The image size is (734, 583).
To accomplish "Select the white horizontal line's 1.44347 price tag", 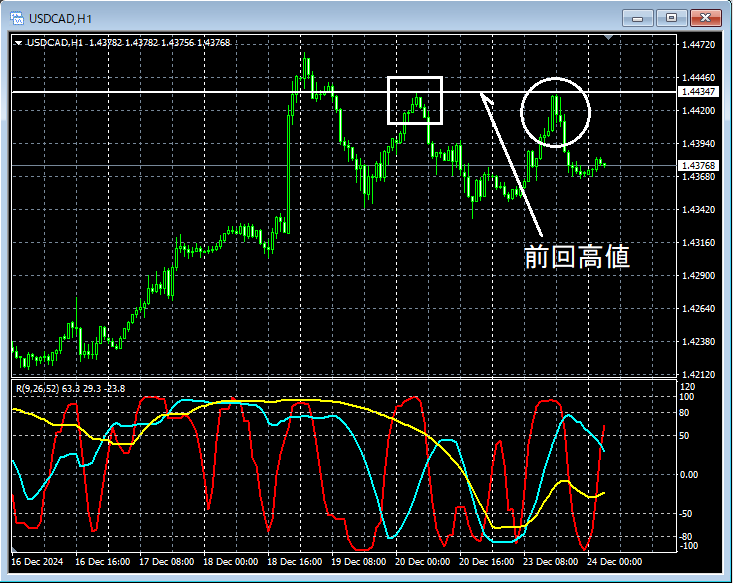I will pos(698,91).
